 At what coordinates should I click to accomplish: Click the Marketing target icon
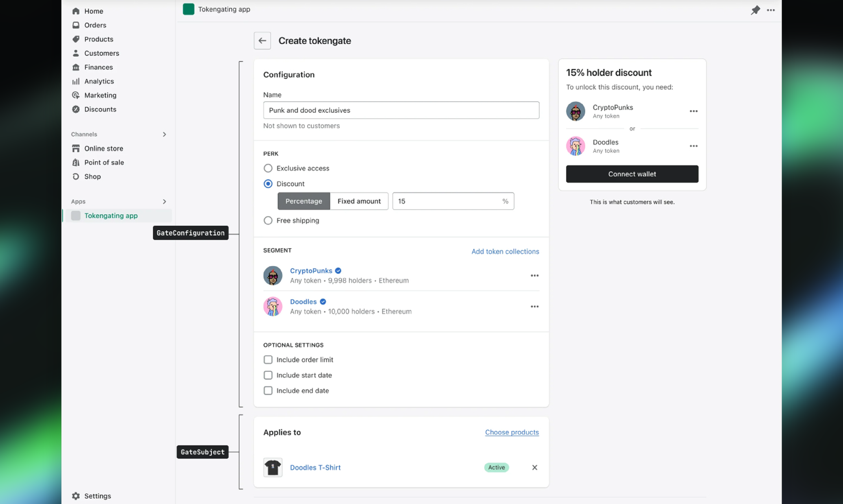tap(76, 95)
